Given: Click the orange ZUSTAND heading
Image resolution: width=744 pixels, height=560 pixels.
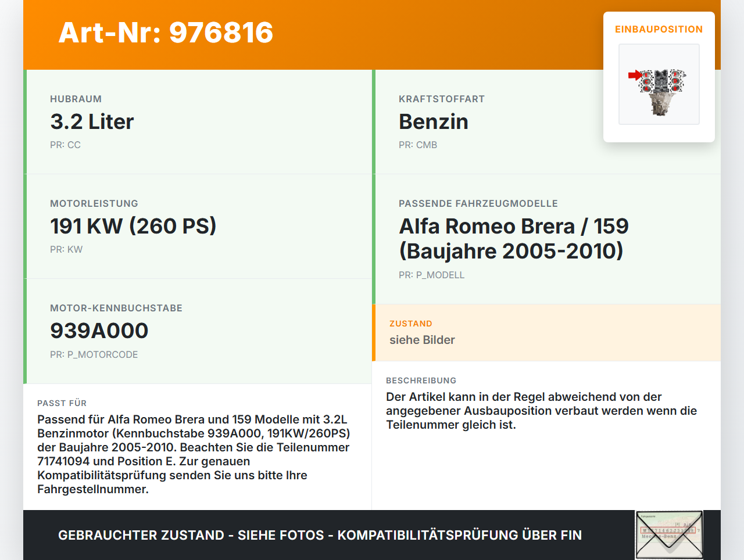Looking at the screenshot, I should click(410, 324).
